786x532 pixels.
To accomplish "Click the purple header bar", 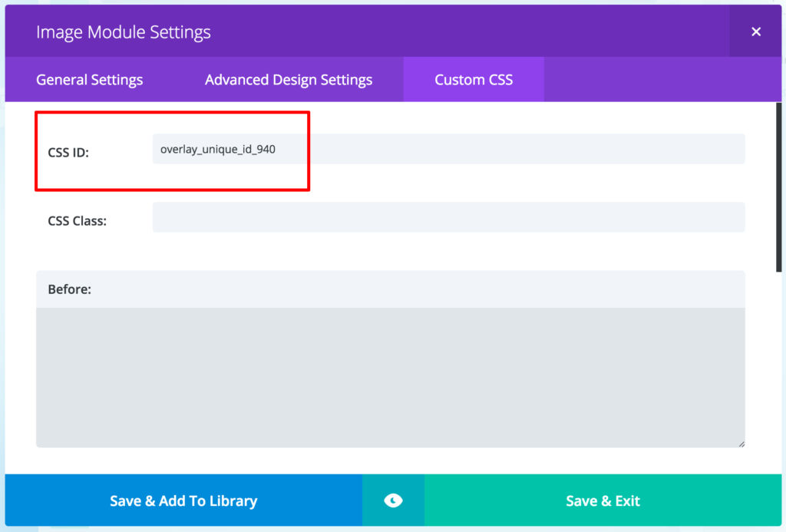I will click(x=461, y=31).
